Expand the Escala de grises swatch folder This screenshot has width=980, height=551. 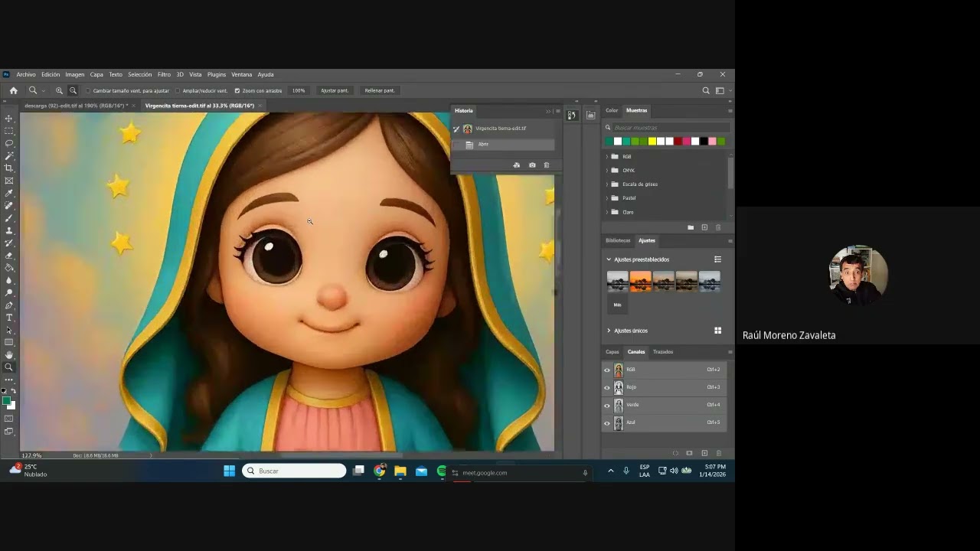pyautogui.click(x=607, y=184)
